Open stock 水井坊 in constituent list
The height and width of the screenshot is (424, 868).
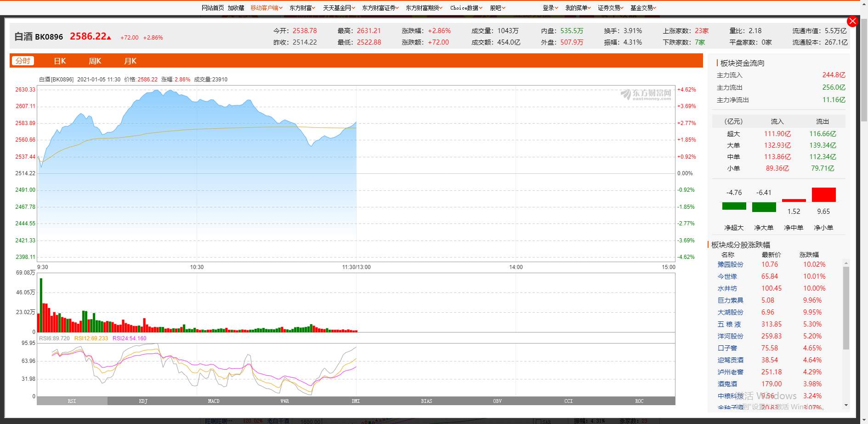coord(727,288)
